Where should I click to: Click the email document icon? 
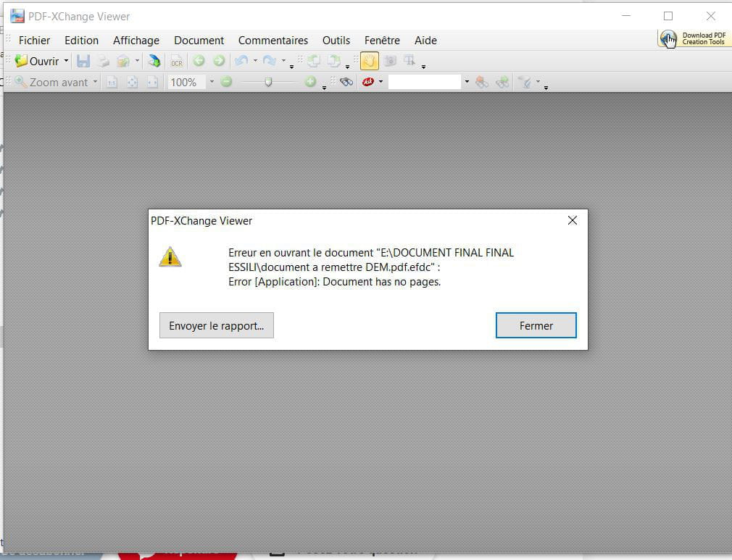[x=122, y=61]
